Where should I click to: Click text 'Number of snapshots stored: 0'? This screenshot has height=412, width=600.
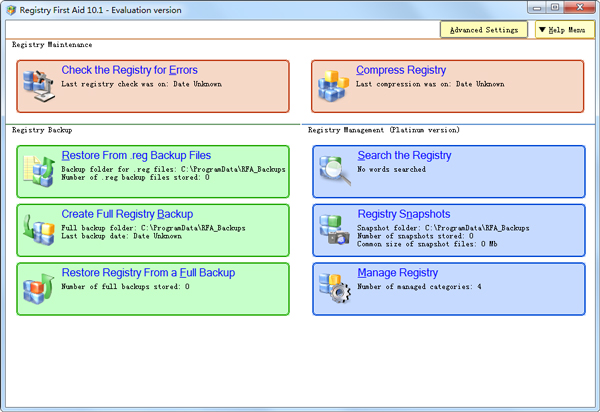(415, 236)
